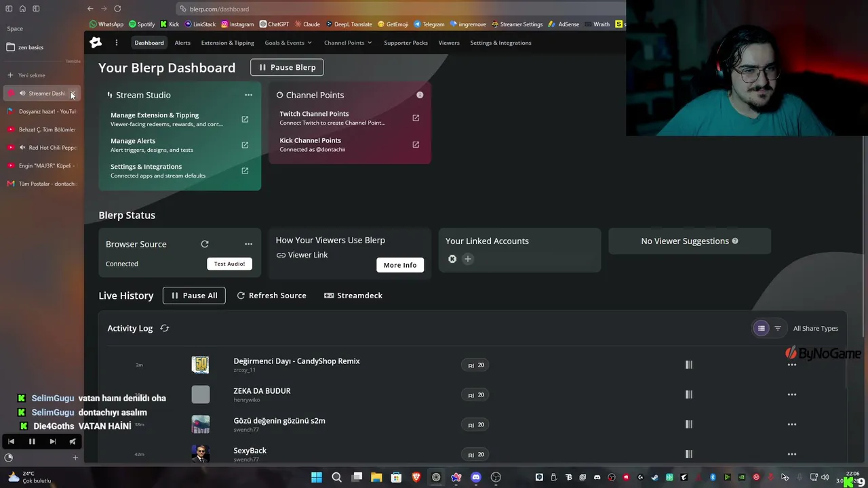This screenshot has width=868, height=488.
Task: Click the linked account icon under Your Linked Accounts
Action: point(452,259)
